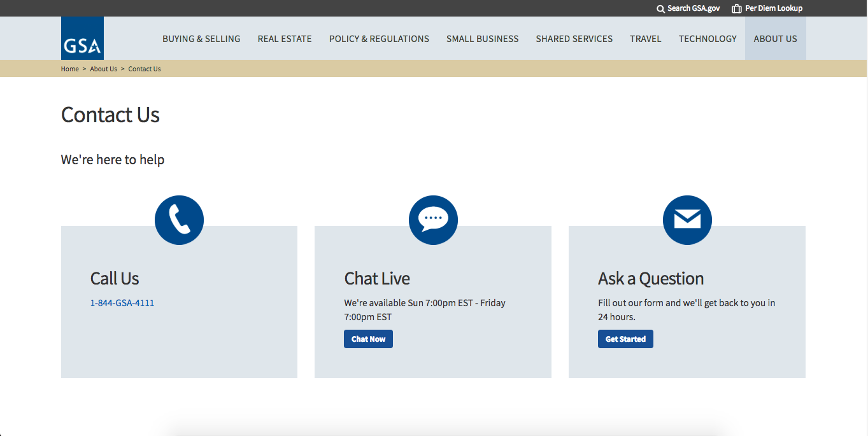The image size is (868, 436).
Task: Click Search GSA.gov link
Action: (x=694, y=9)
